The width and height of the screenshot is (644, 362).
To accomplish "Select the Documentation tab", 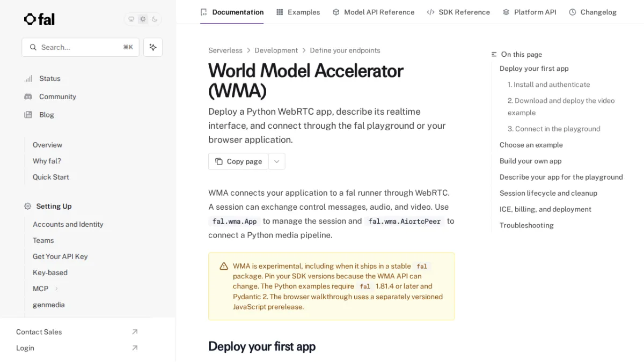I will tap(232, 12).
